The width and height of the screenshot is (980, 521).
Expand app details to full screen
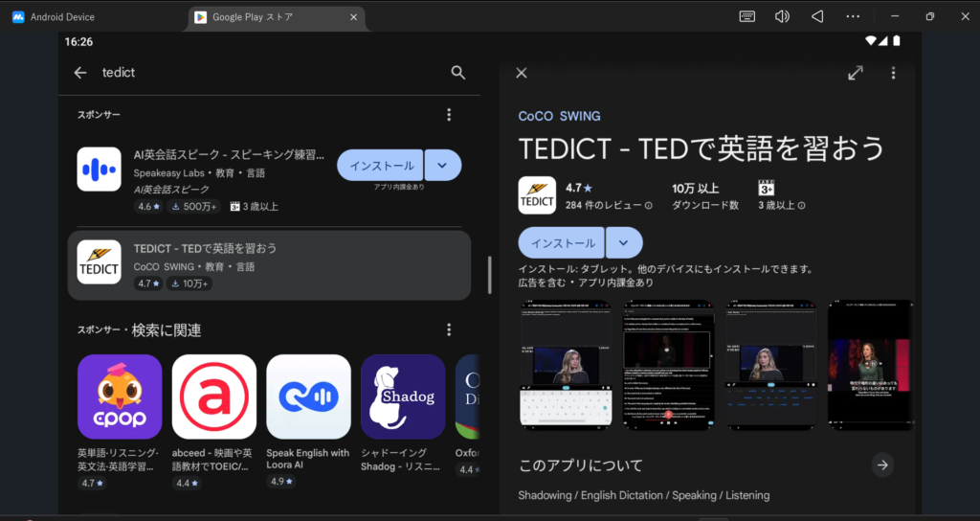(x=856, y=73)
